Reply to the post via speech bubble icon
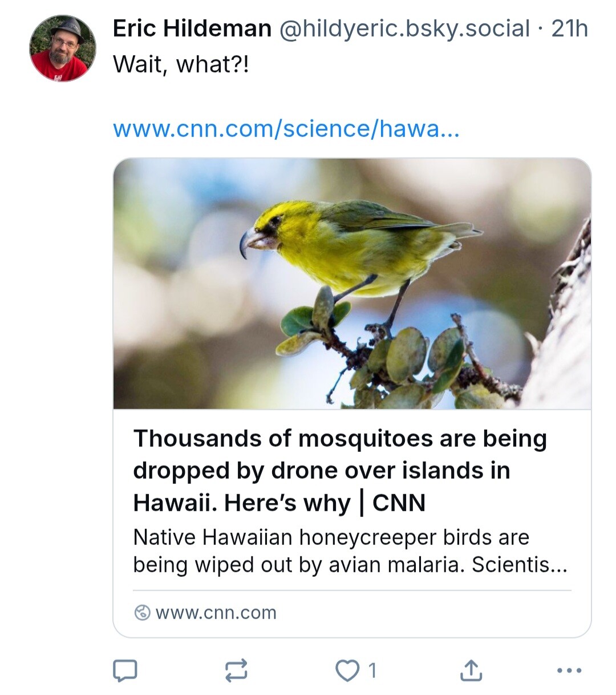 coord(125,670)
